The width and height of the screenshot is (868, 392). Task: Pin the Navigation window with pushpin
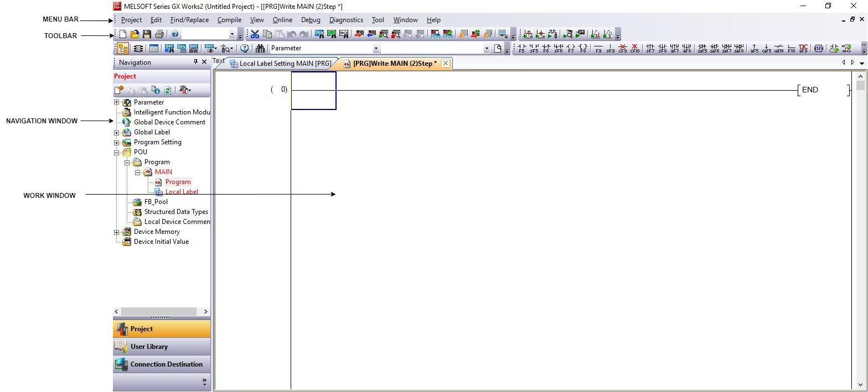[195, 62]
